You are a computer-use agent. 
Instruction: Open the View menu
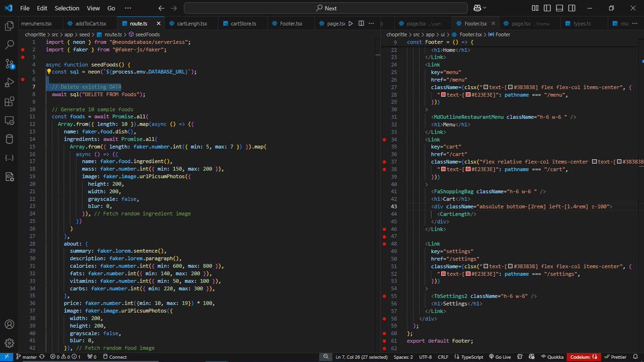(x=93, y=8)
